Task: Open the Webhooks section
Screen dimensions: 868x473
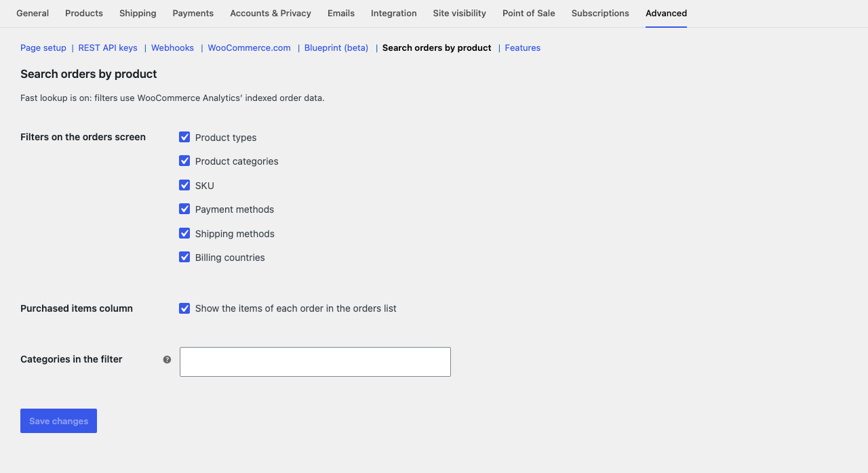Action: point(172,48)
